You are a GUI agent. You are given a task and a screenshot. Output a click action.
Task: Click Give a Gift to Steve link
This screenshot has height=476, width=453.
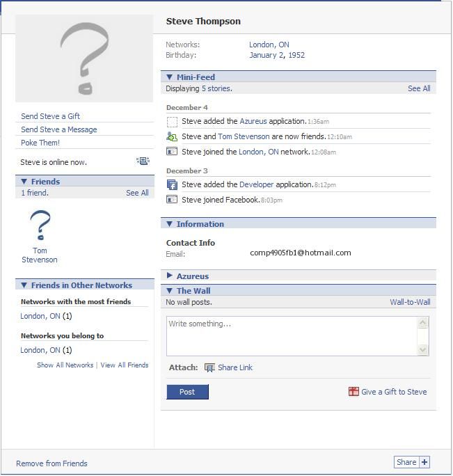394,392
